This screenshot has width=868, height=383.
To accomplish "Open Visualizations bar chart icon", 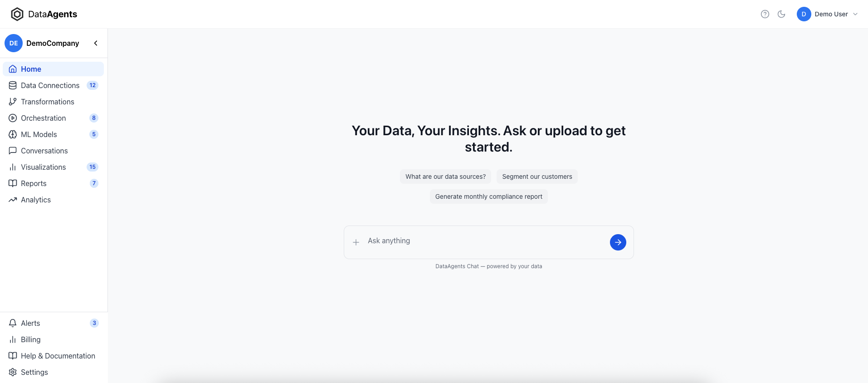I will [x=13, y=167].
